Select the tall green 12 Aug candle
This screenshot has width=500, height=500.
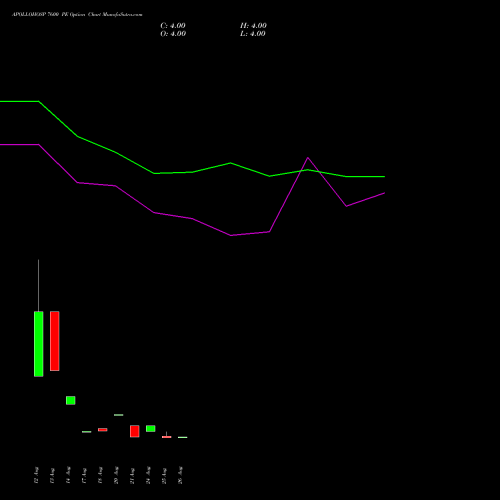[39, 344]
